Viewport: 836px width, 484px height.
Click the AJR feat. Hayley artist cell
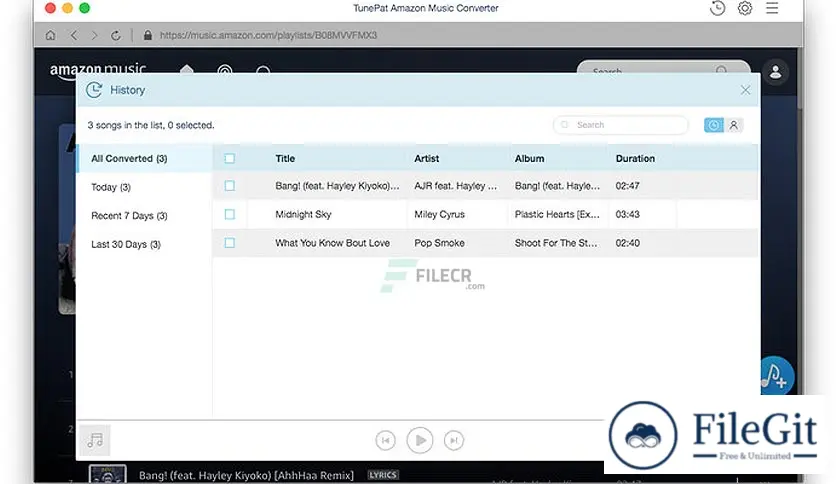tap(456, 185)
